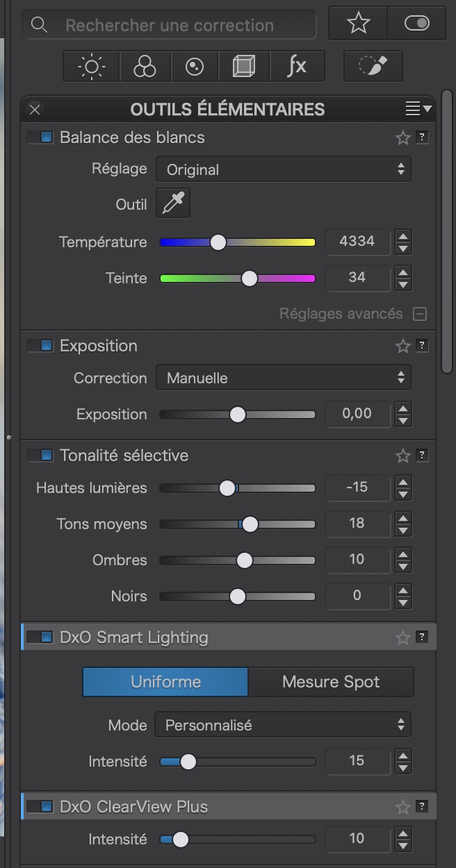Select the Uniforme mode button
This screenshot has width=456, height=868.
click(x=165, y=682)
